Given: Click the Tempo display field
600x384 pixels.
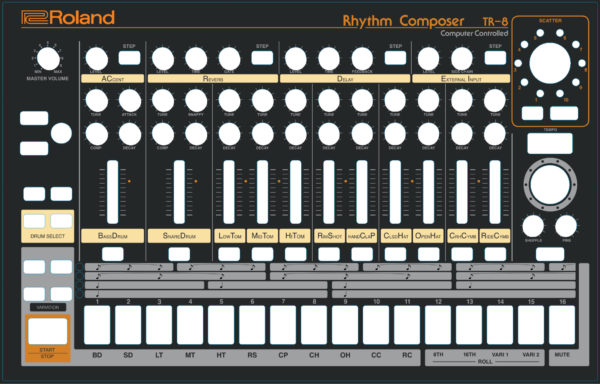Looking at the screenshot, I should 550,143.
